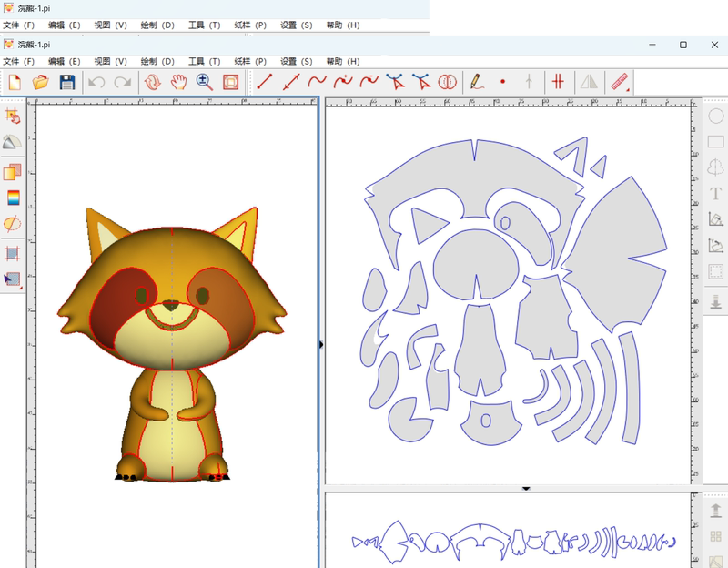728x568 pixels.
Task: Open the 编辑 (E) menu in front window
Action: [65, 61]
